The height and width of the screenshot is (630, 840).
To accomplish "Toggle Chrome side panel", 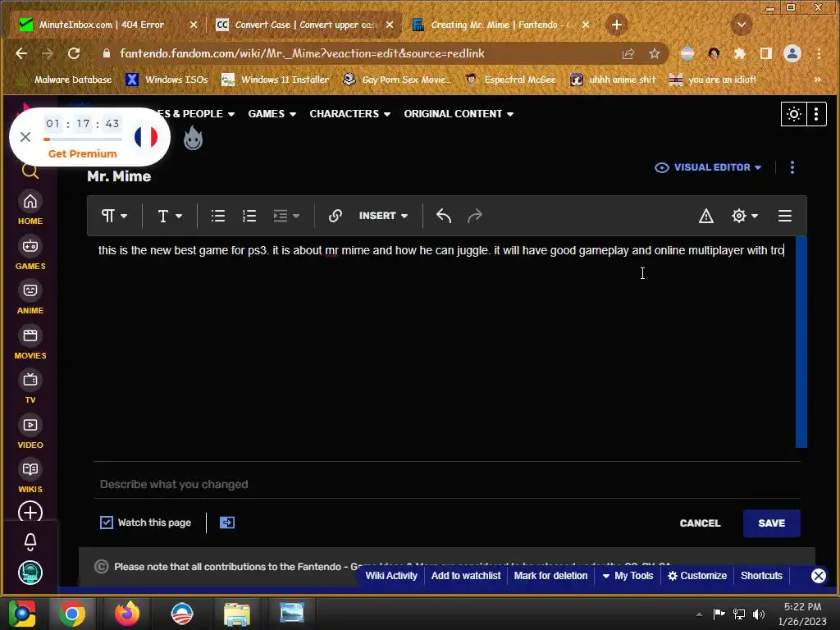I will point(766,53).
